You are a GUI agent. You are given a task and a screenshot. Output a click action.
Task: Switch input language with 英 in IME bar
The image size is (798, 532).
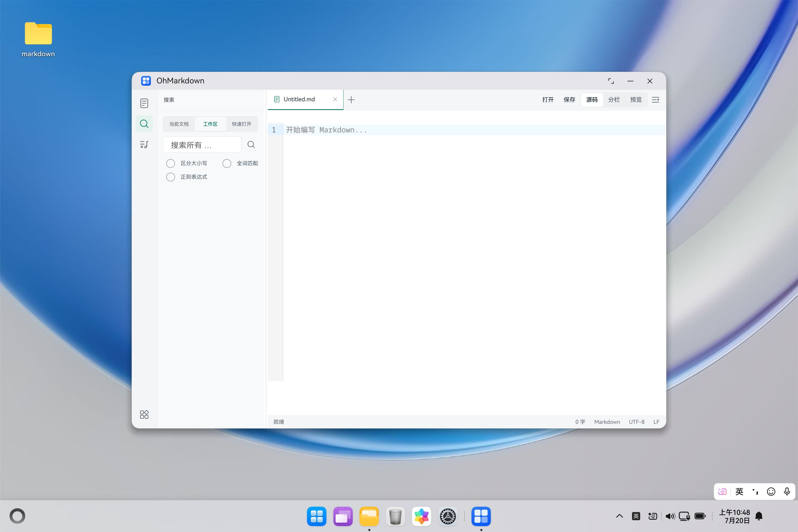click(739, 492)
